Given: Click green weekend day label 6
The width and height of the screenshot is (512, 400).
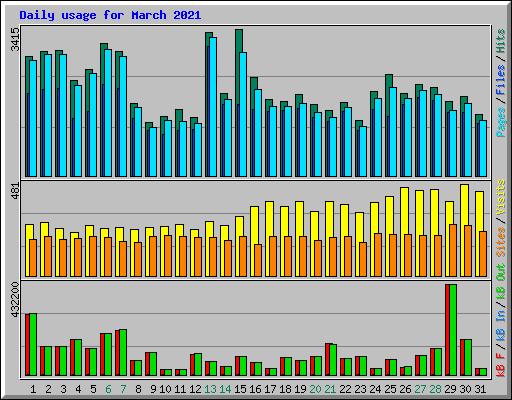Looking at the screenshot, I should tap(108, 389).
